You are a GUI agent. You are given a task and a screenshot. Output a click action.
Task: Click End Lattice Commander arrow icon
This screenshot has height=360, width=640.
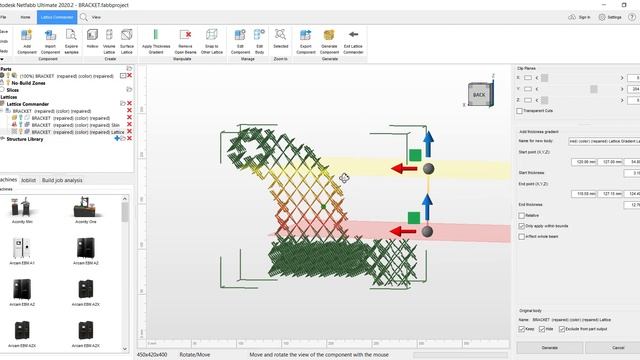[353, 34]
